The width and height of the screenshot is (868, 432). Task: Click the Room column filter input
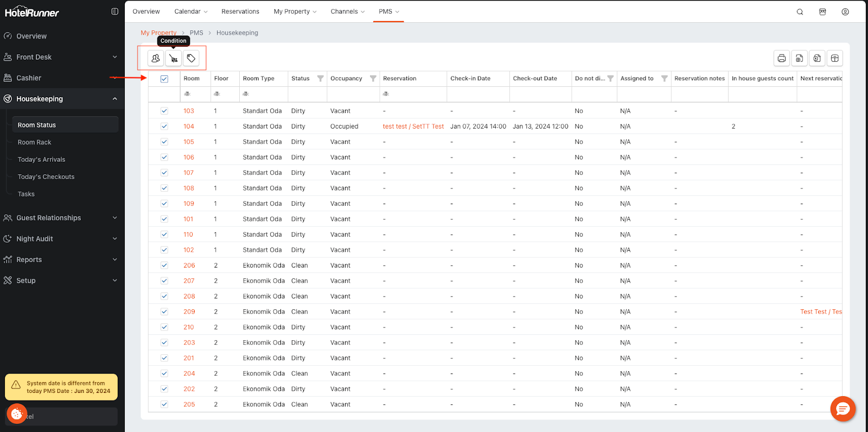[x=195, y=94]
